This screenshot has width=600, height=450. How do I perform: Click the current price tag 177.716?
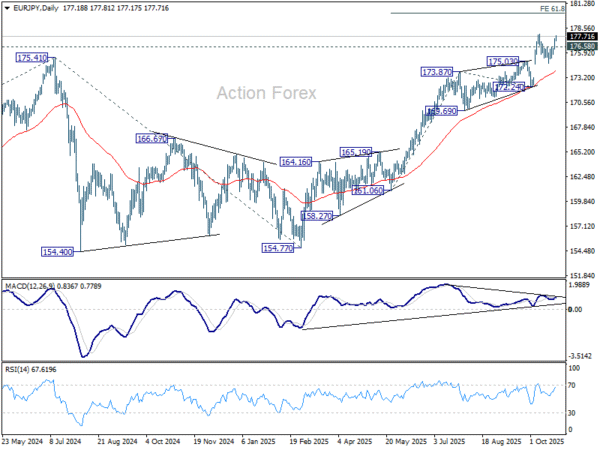(x=581, y=36)
